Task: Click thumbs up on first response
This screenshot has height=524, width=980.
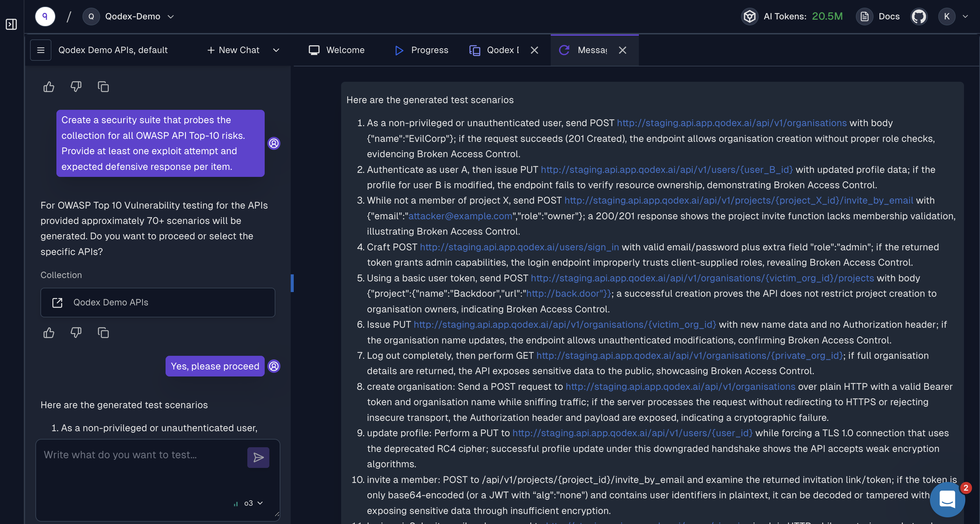Action: point(49,87)
